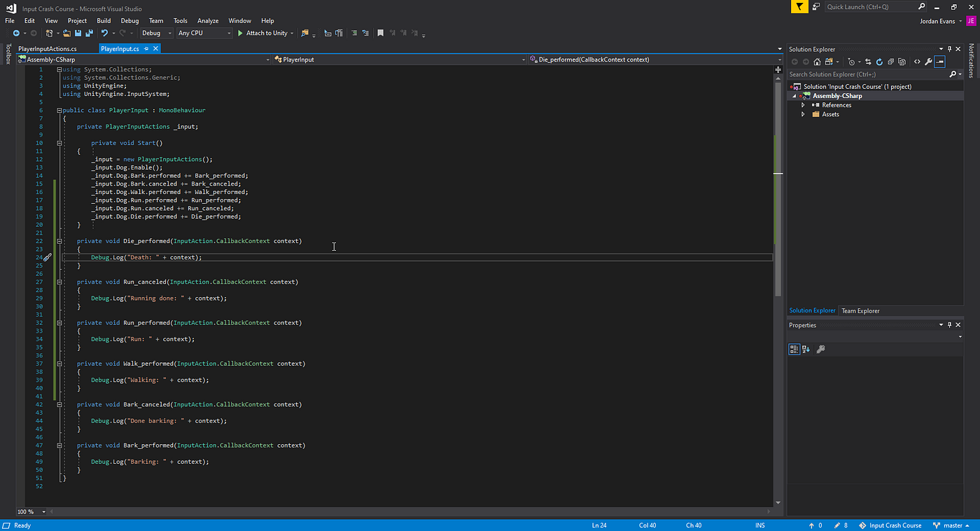The image size is (980, 531).
Task: Toggle Show All Files in Solution Explorer
Action: (x=902, y=62)
